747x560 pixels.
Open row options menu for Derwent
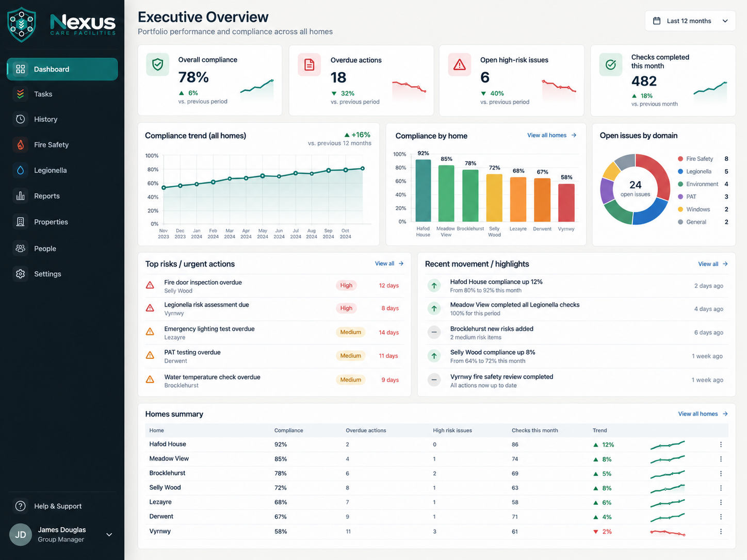tap(721, 517)
